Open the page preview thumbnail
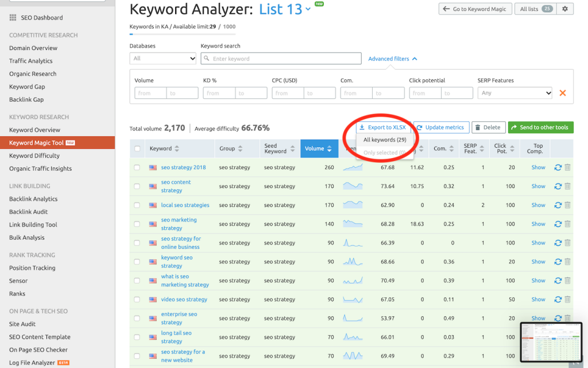The width and height of the screenshot is (588, 368). [x=551, y=342]
